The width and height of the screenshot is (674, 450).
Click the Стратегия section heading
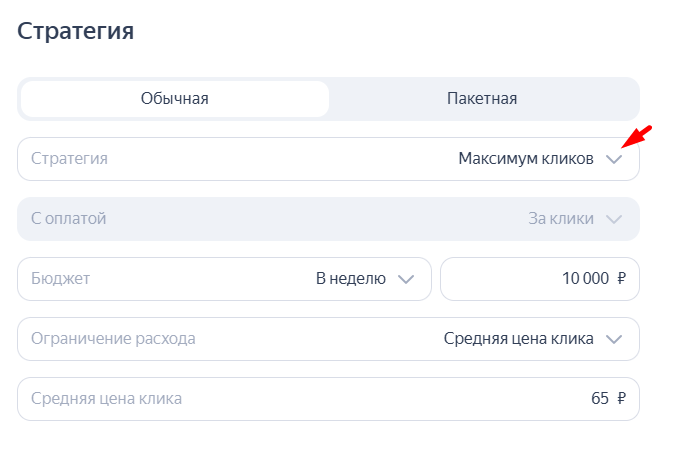coord(76,30)
